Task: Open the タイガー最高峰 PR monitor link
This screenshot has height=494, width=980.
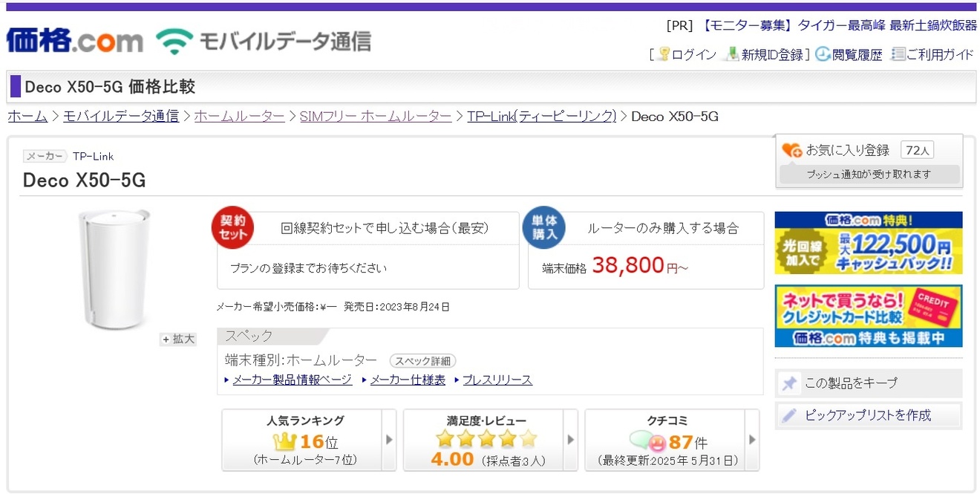Action: pyautogui.click(x=839, y=25)
